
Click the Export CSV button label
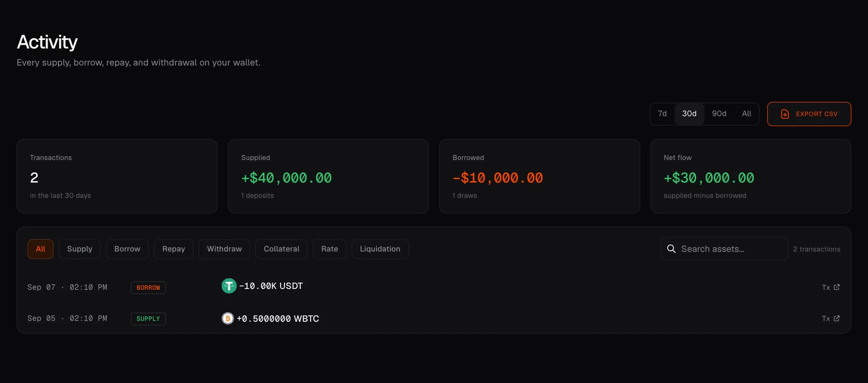tap(817, 114)
